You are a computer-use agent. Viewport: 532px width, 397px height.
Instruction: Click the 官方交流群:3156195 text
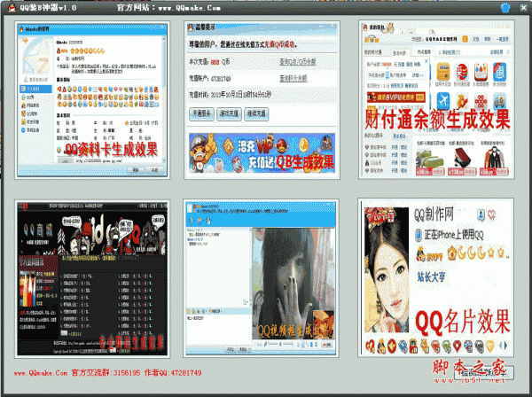click(x=106, y=373)
